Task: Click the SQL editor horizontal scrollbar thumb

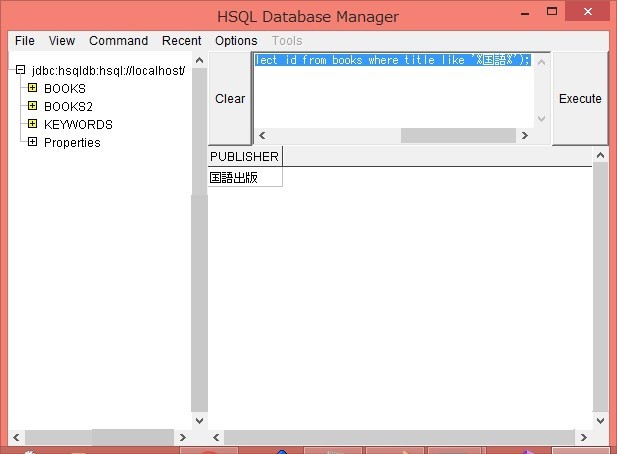Action: (458, 135)
